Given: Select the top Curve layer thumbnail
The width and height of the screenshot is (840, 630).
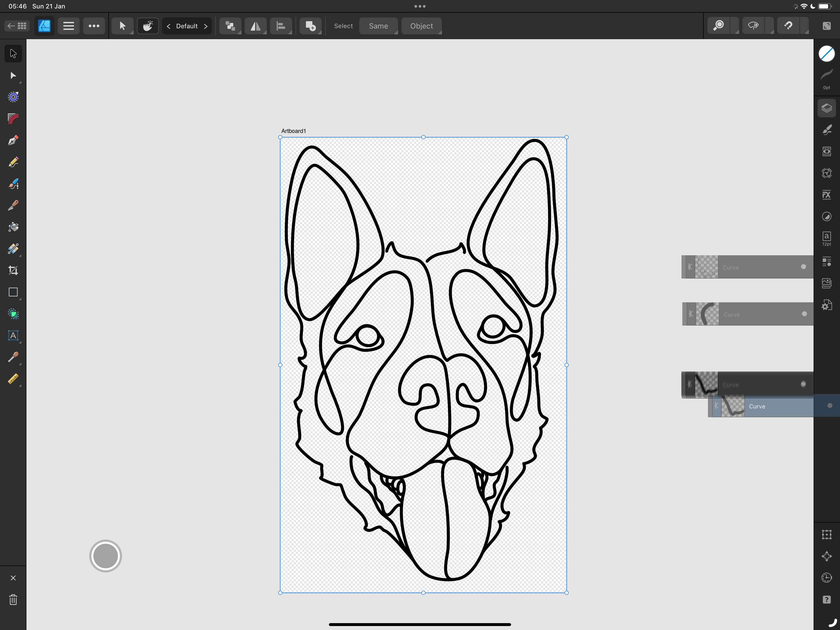Looking at the screenshot, I should point(707,267).
